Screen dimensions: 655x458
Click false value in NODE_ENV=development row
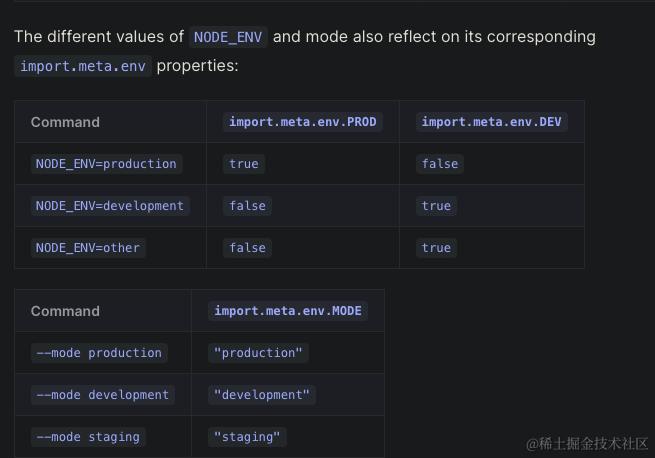pos(247,206)
